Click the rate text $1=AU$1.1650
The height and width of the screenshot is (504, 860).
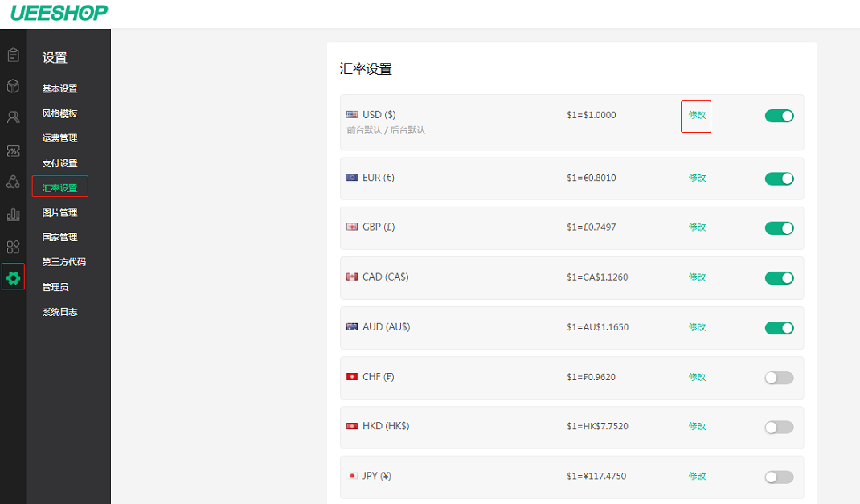pyautogui.click(x=598, y=327)
